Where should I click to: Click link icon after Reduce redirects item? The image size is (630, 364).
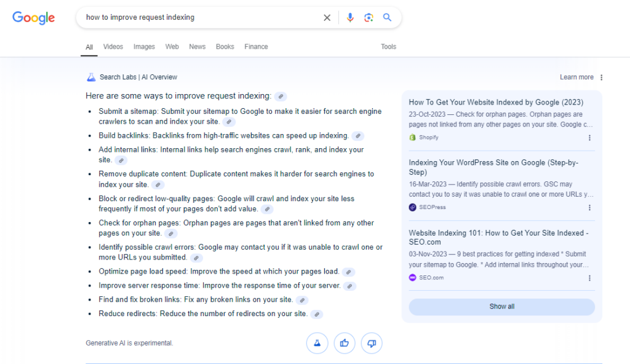coord(317,314)
